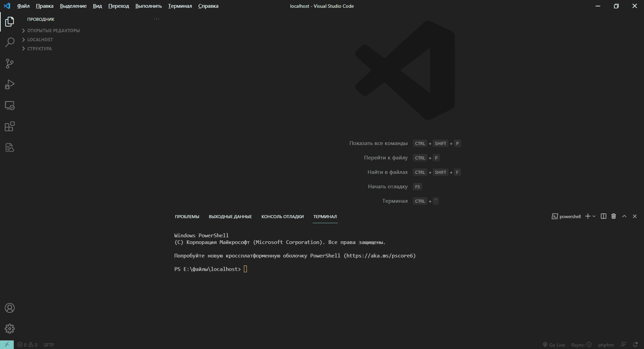
Task: Open notifications bell in status bar
Action: pyautogui.click(x=635, y=345)
